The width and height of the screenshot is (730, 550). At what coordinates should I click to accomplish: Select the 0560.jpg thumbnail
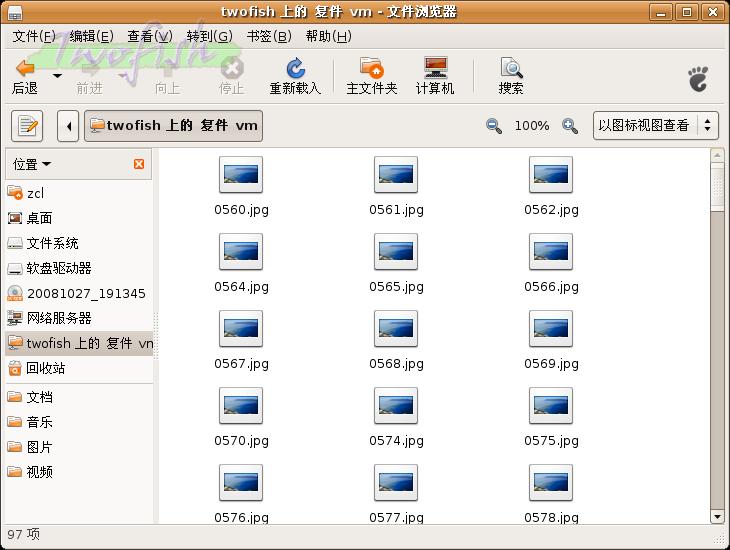click(241, 175)
